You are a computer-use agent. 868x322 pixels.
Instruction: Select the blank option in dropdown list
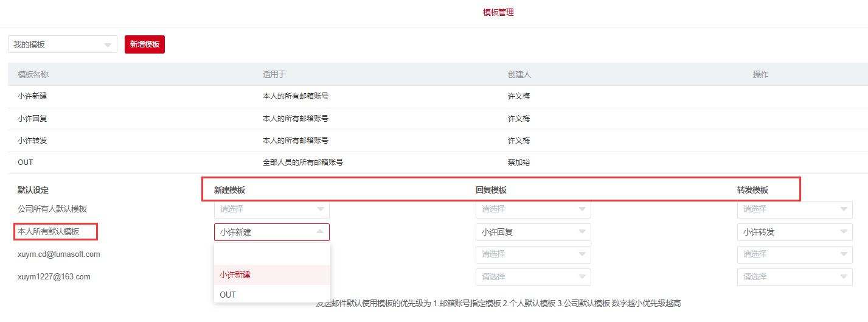point(272,254)
